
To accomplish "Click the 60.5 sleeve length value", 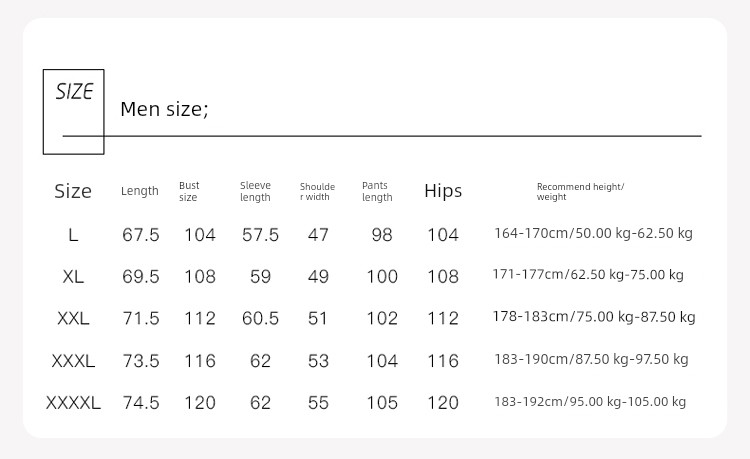I will pyautogui.click(x=260, y=318).
